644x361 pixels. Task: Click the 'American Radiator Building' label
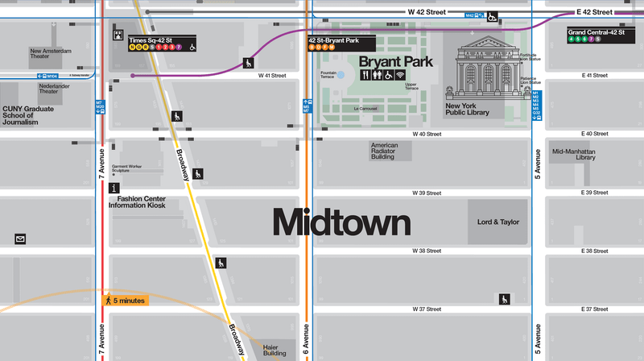pyautogui.click(x=385, y=151)
